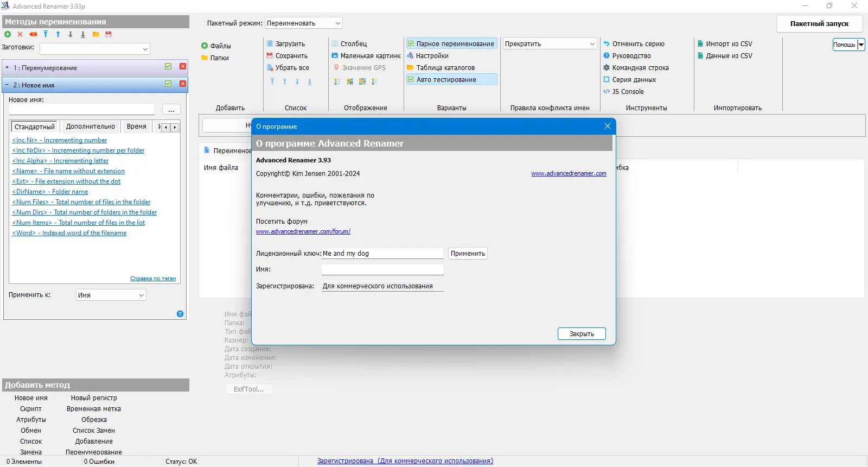Collapse the Новое имя method with minus
The width and height of the screenshot is (868, 467).
(x=7, y=85)
